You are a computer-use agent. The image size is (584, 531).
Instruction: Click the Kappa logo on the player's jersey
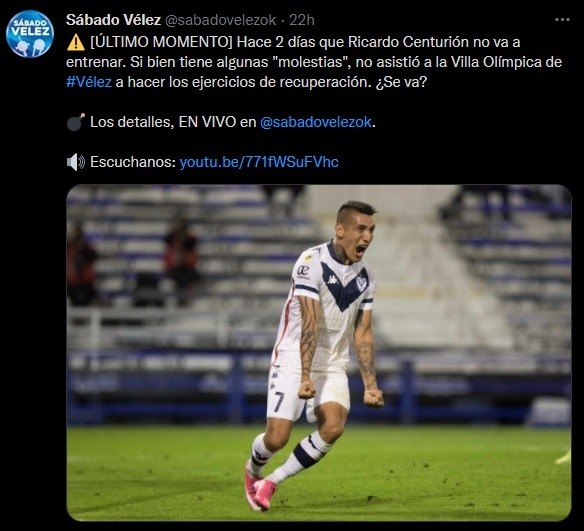pos(332,279)
